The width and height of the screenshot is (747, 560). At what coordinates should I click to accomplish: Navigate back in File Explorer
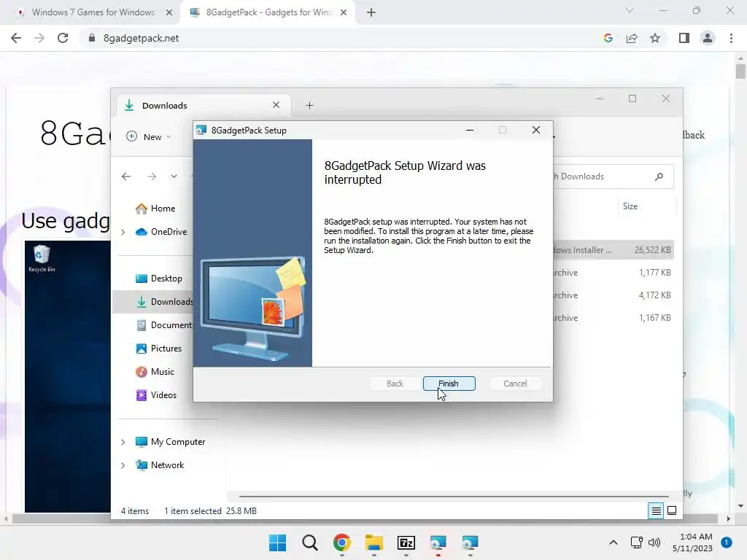click(x=125, y=176)
